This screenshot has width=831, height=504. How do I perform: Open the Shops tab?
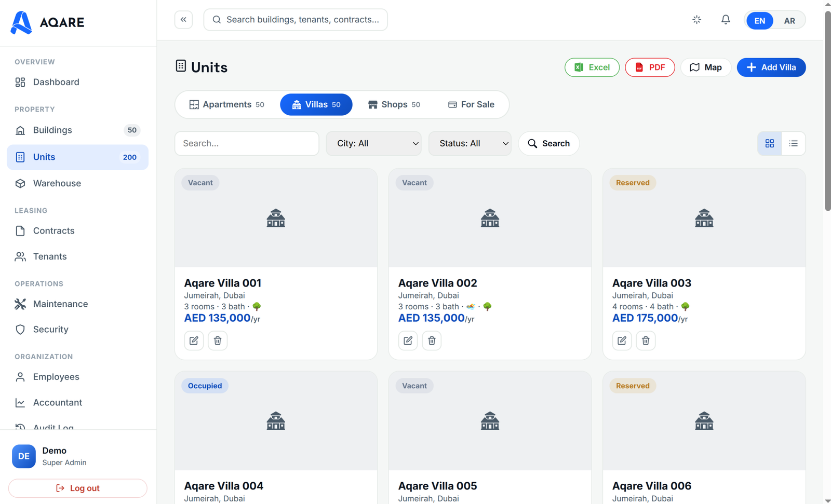(394, 104)
